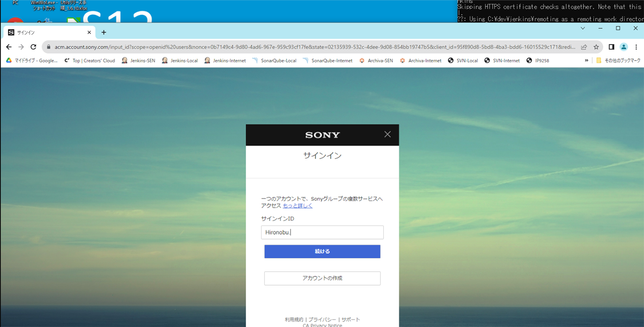Follow the もっと詳しく link
Viewport: 644px width, 327px height.
(x=297, y=206)
